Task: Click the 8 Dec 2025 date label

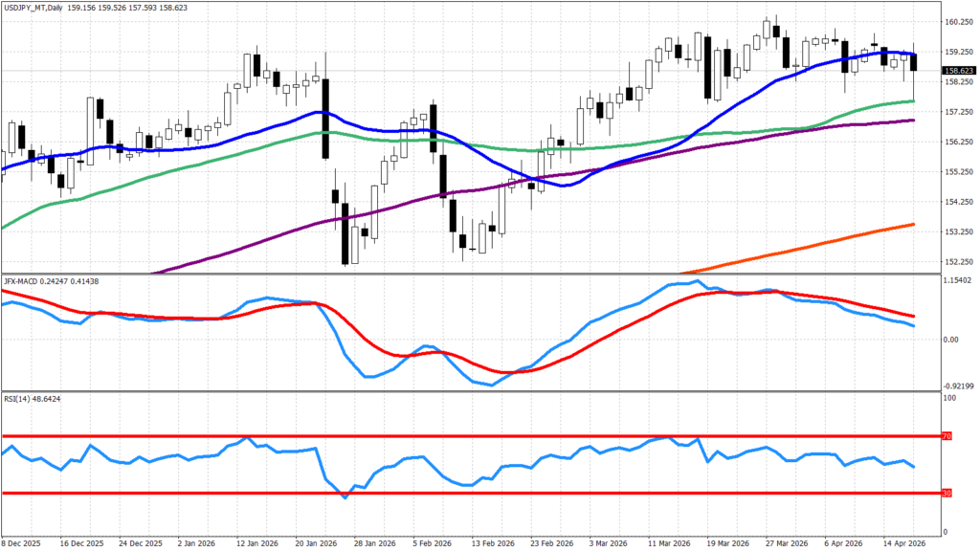Action: 22,541
